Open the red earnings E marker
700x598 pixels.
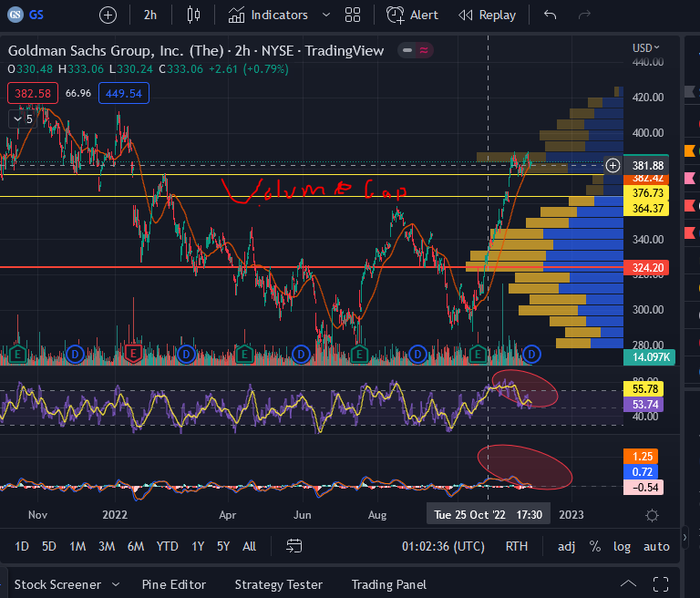pyautogui.click(x=133, y=355)
